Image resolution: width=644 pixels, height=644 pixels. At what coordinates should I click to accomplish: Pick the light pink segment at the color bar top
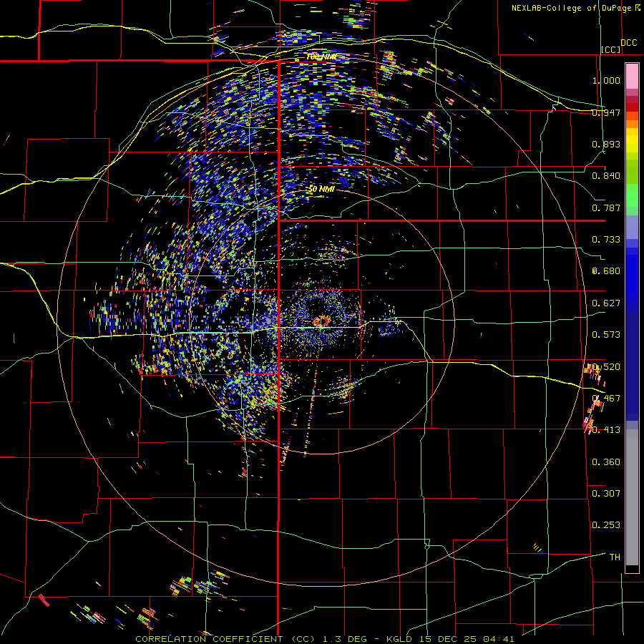tap(632, 77)
